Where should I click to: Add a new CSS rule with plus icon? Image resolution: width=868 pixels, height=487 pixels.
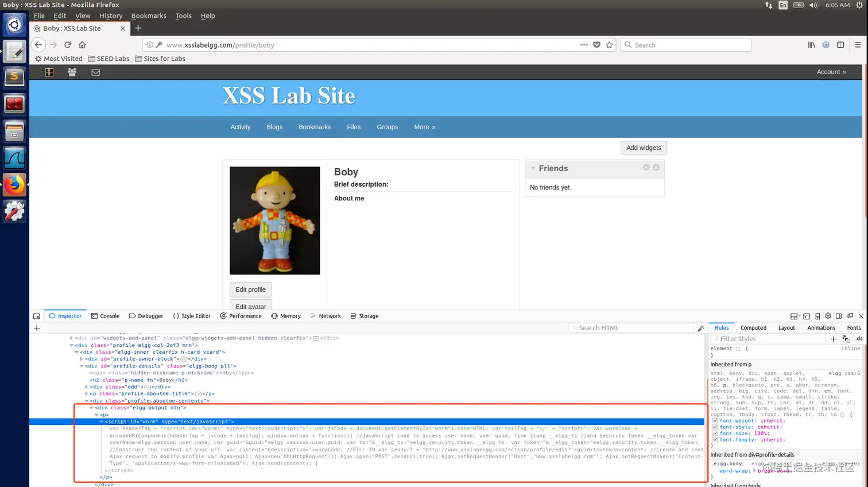pyautogui.click(x=834, y=339)
